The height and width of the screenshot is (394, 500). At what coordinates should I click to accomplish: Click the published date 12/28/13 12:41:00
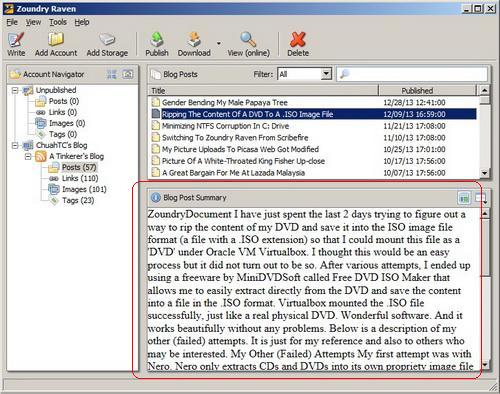coord(414,102)
